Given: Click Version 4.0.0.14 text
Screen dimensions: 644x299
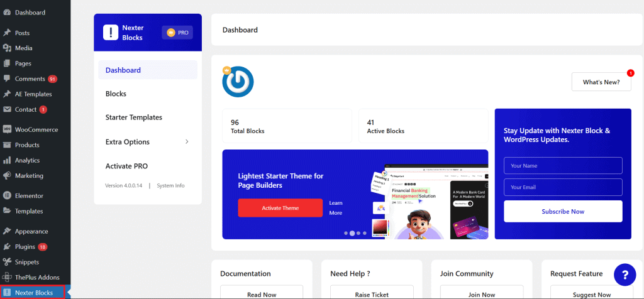Looking at the screenshot, I should pyautogui.click(x=124, y=185).
